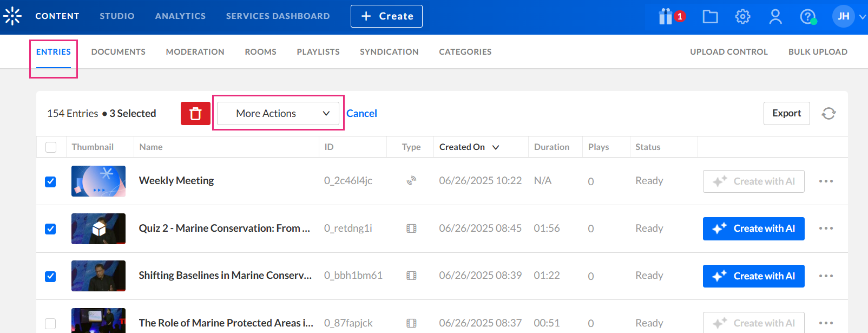Go to Studio in top navigation
The height and width of the screenshot is (333, 868).
pyautogui.click(x=117, y=16)
